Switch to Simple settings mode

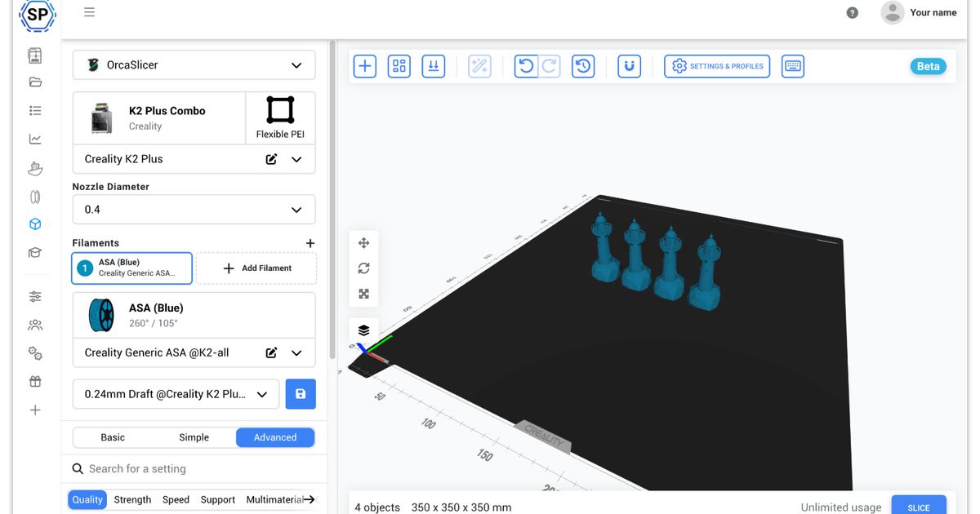pyautogui.click(x=194, y=437)
